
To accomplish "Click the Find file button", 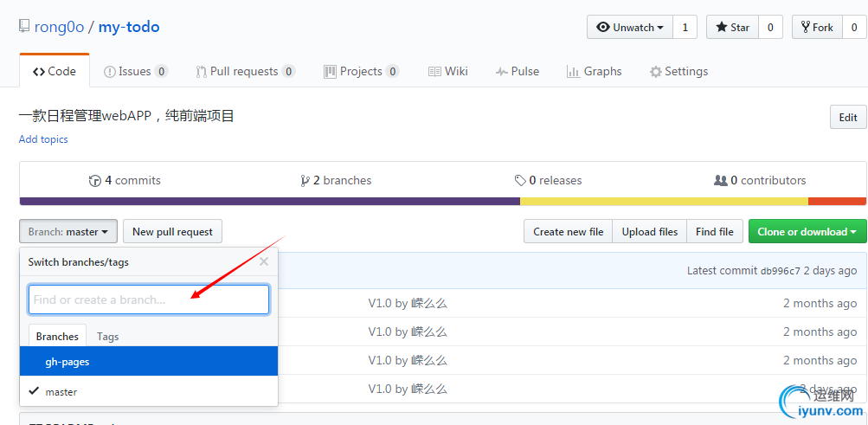I will pos(714,231).
